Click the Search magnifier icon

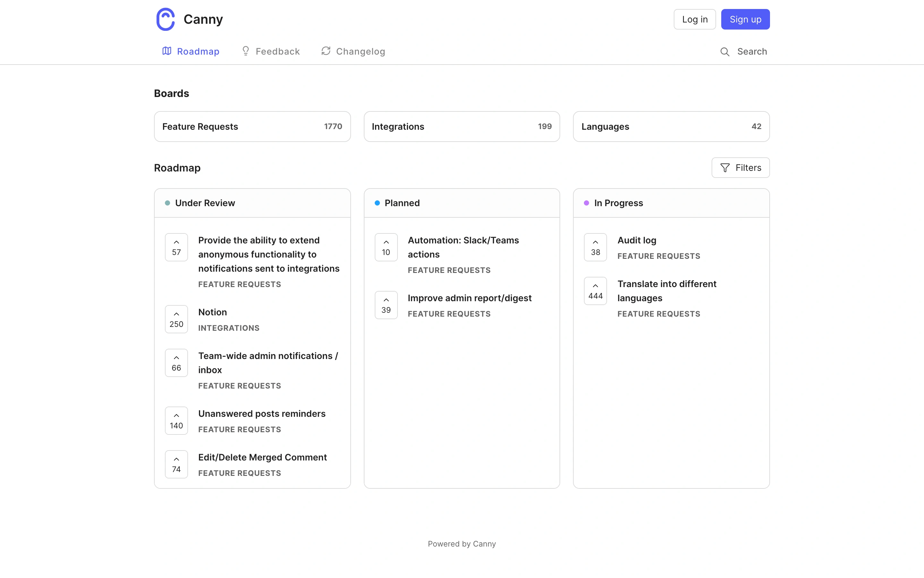click(725, 52)
